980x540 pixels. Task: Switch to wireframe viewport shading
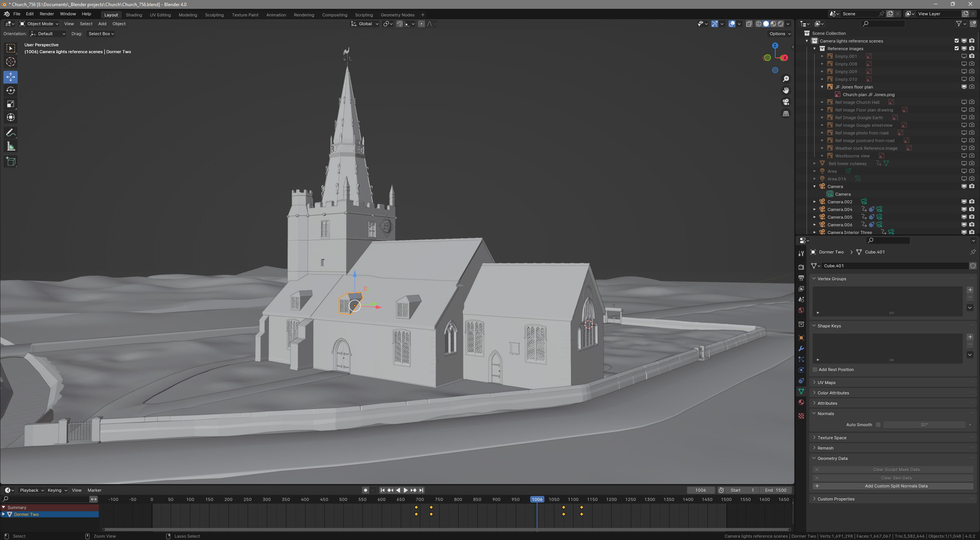[758, 24]
